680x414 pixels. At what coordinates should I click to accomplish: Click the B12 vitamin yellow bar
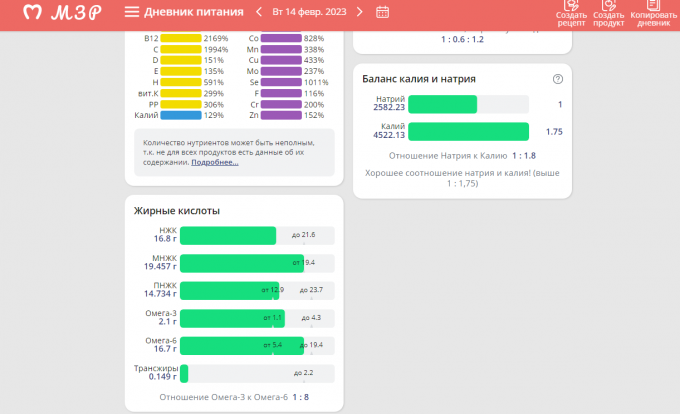coord(181,38)
